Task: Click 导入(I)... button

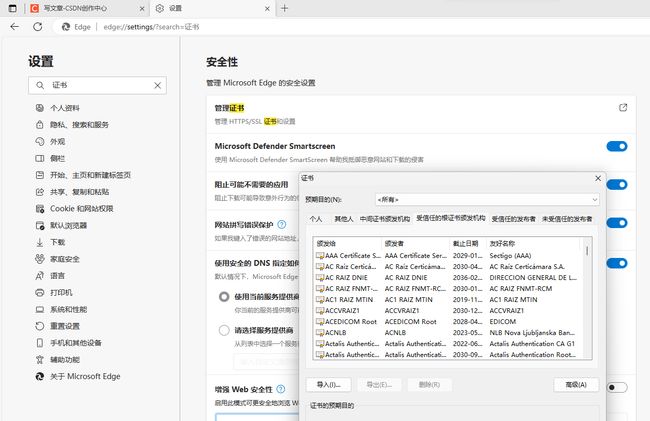Action: (x=329, y=385)
